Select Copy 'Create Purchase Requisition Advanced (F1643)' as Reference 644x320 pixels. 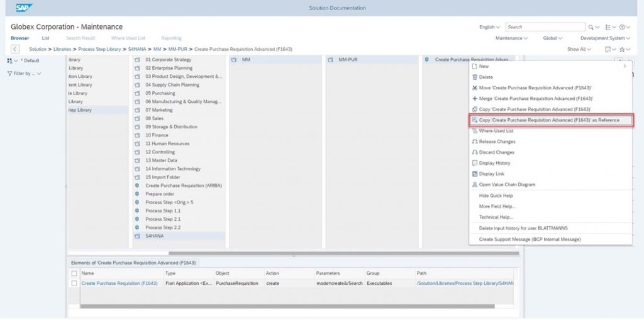coord(551,120)
